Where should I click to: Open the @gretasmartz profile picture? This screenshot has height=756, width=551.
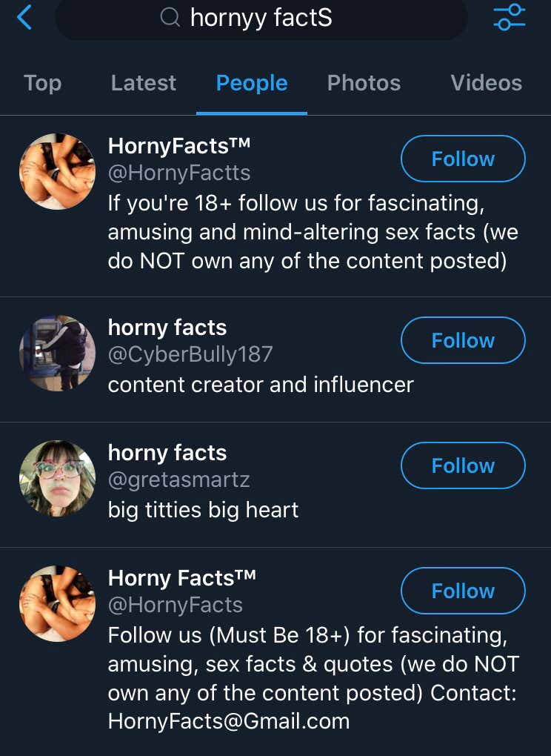[57, 478]
